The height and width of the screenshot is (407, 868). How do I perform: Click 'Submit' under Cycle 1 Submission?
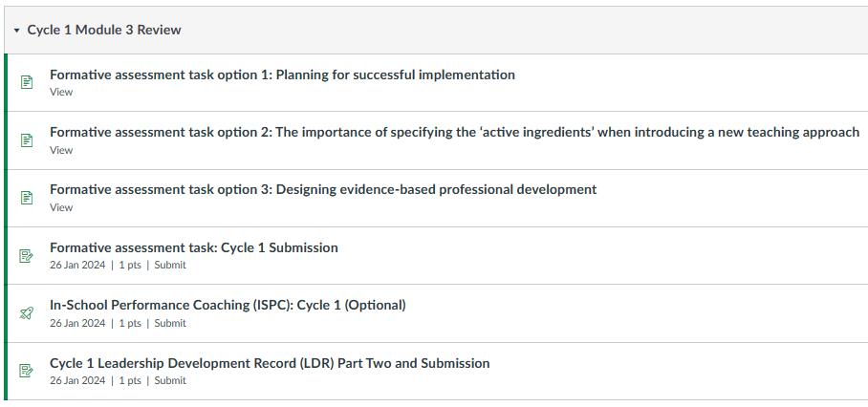point(170,266)
